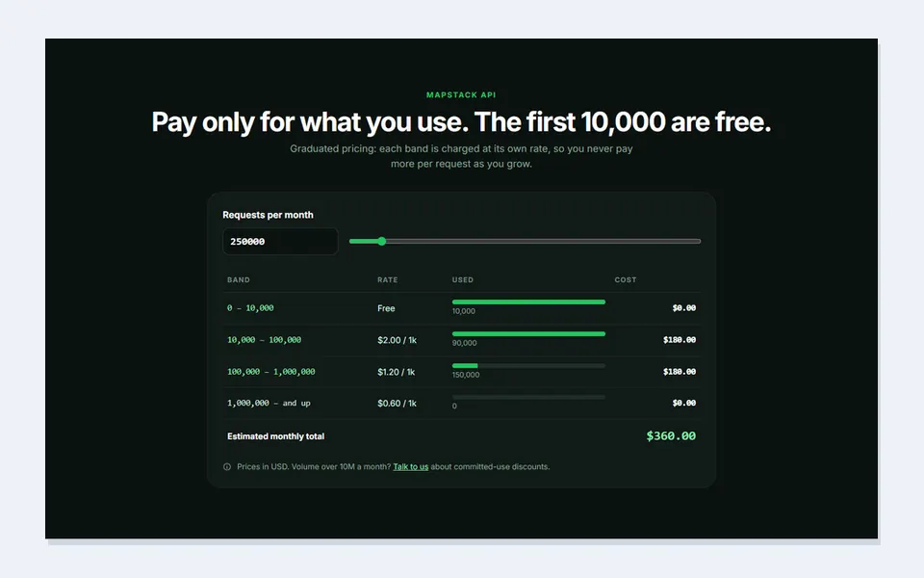Click the usage bar above 150,000
This screenshot has width=924, height=578.
[528, 366]
